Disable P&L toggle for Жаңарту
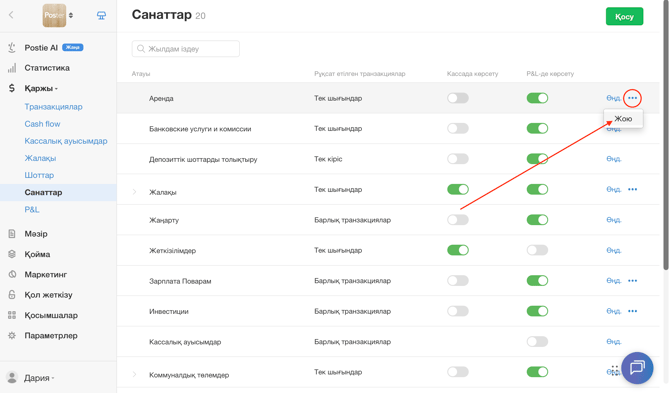The height and width of the screenshot is (393, 670). point(537,220)
